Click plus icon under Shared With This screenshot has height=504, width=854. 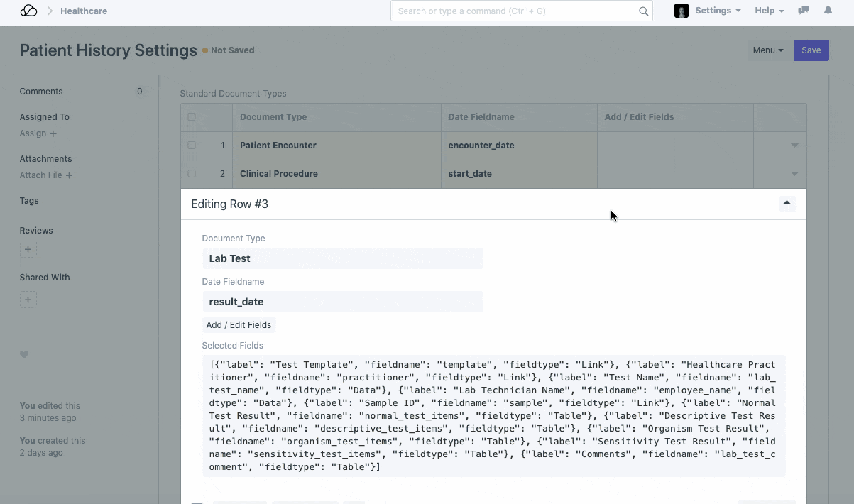(x=28, y=300)
